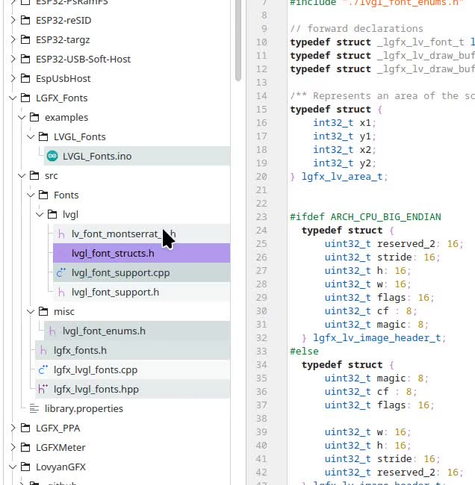The image size is (475, 485).
Task: Click 'lgfx_lv_image_header_t' on line 32
Action: click(377, 338)
